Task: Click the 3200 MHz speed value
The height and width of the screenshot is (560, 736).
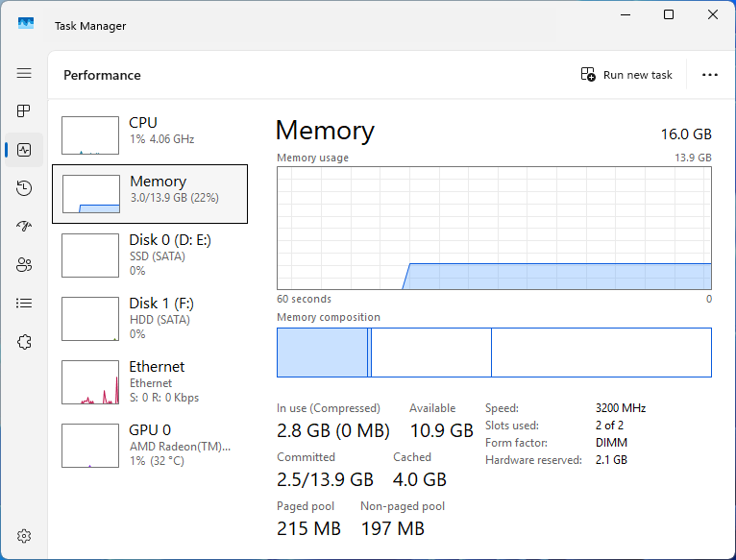Action: coord(621,408)
